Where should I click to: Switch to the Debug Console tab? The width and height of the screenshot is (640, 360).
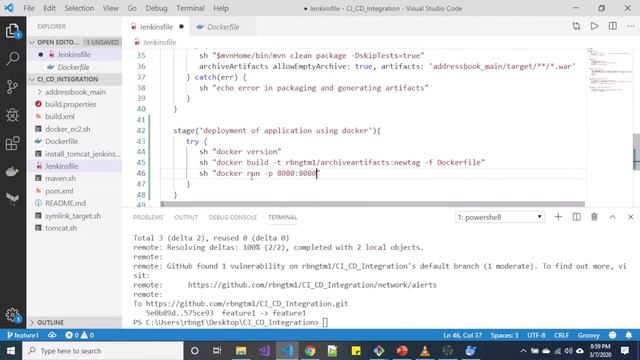point(233,218)
